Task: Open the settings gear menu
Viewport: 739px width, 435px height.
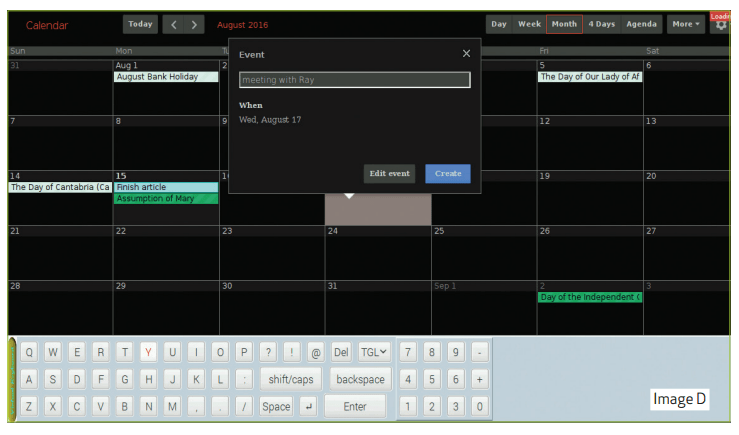Action: pyautogui.click(x=721, y=25)
